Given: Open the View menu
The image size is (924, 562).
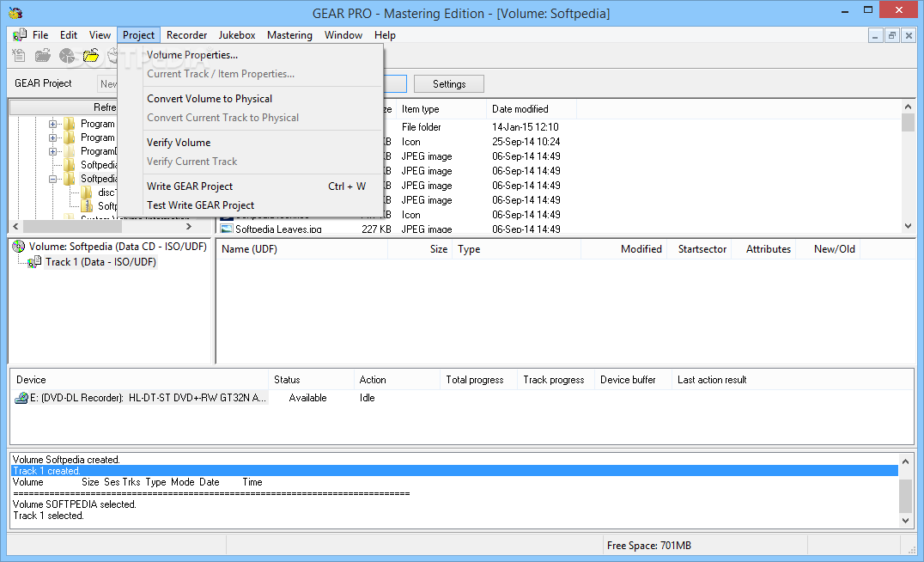Looking at the screenshot, I should tap(100, 35).
